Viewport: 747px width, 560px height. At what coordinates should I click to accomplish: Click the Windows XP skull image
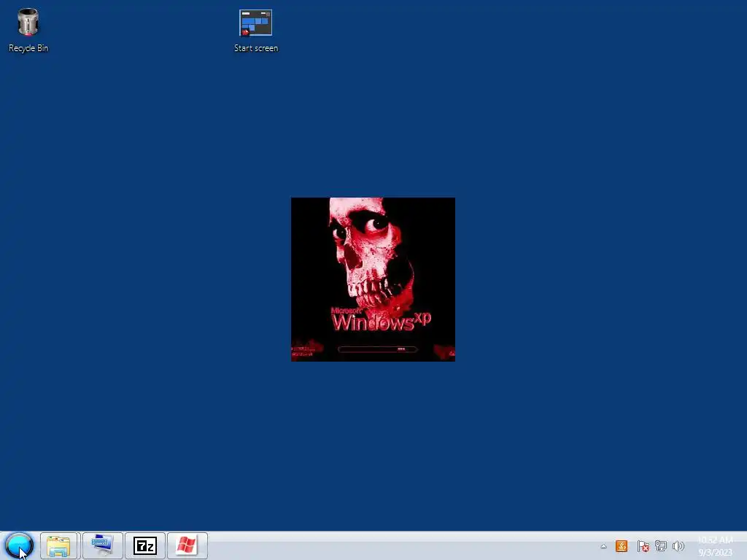click(x=373, y=279)
